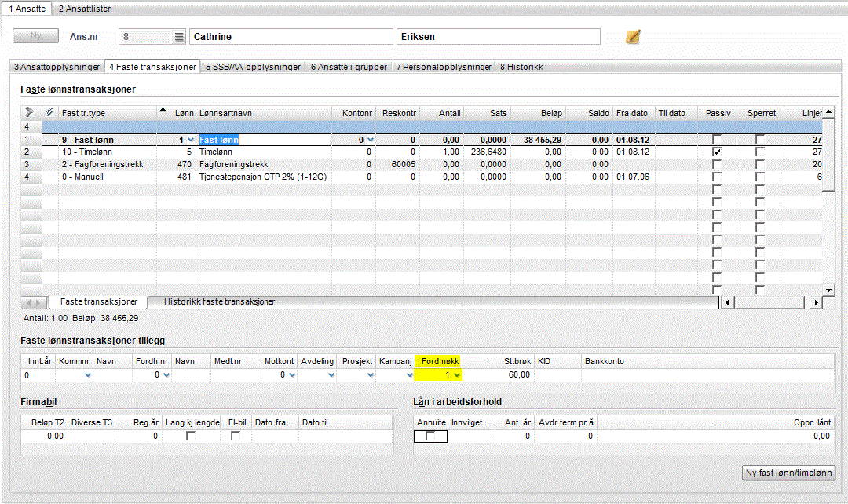Screen dimensions: 848x504
Task: Expand the Ford.nøkk dropdown
Action: [456, 375]
